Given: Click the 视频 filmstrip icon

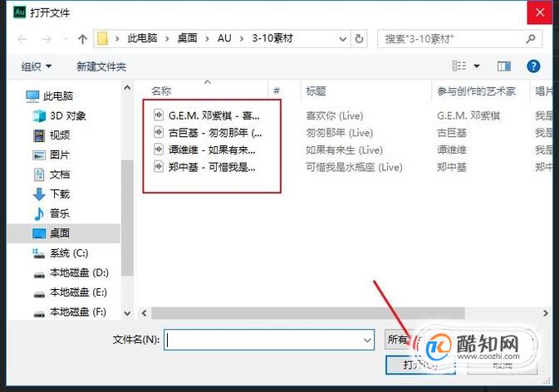Looking at the screenshot, I should [39, 135].
